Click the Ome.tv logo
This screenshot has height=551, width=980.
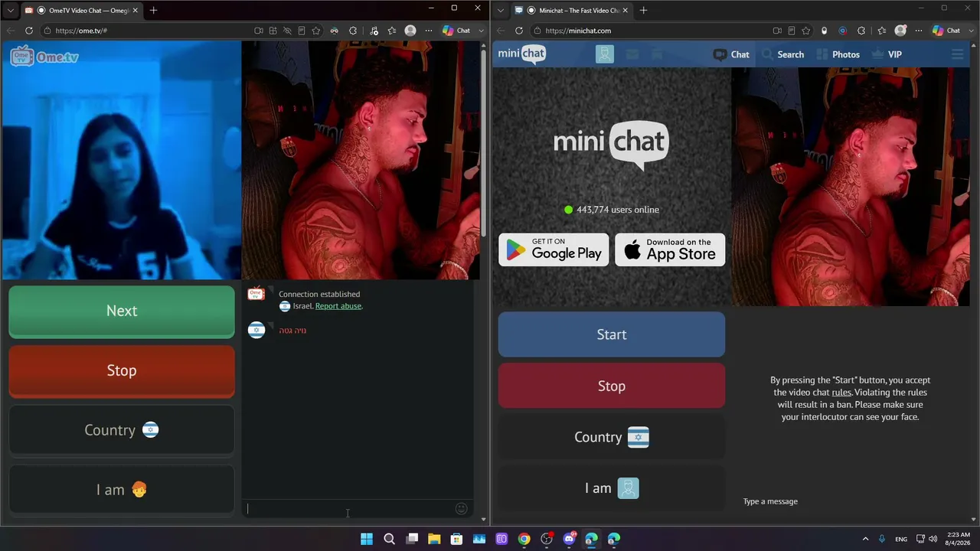[44, 57]
